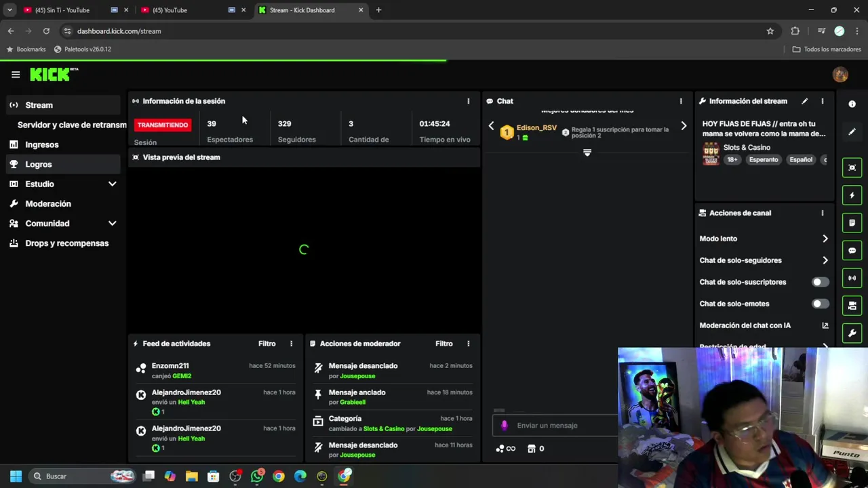The width and height of the screenshot is (868, 488).
Task: Reload the Kick dashboard page
Action: coord(46,31)
